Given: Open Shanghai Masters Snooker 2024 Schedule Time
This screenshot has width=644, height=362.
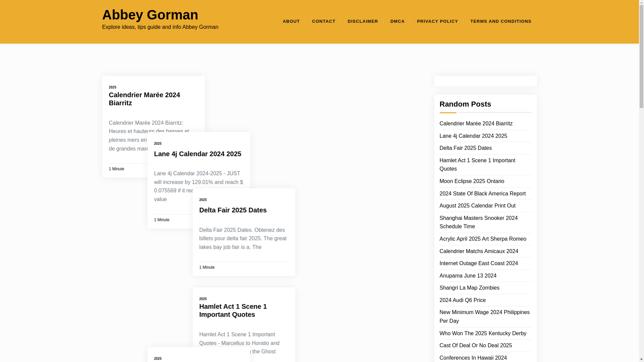Looking at the screenshot, I should [478, 222].
